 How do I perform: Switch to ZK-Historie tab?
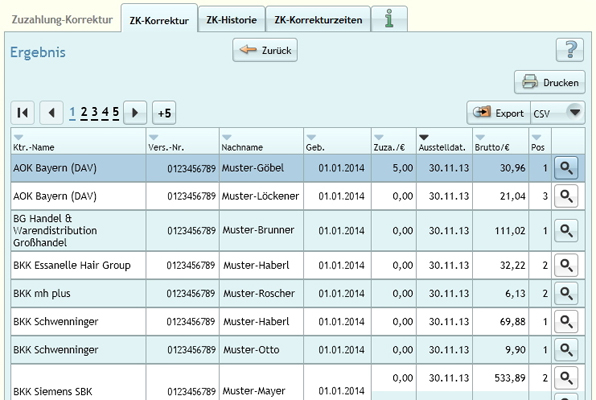(x=231, y=19)
